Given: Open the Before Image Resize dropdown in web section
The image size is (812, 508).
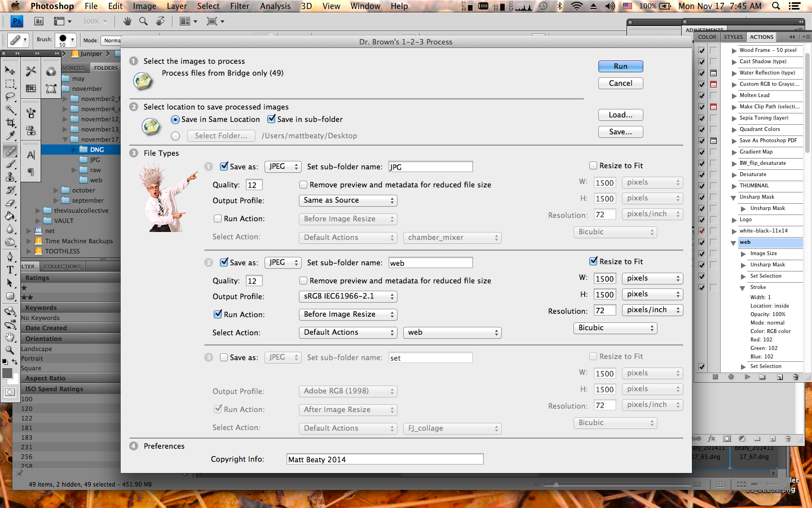Looking at the screenshot, I should tap(348, 314).
